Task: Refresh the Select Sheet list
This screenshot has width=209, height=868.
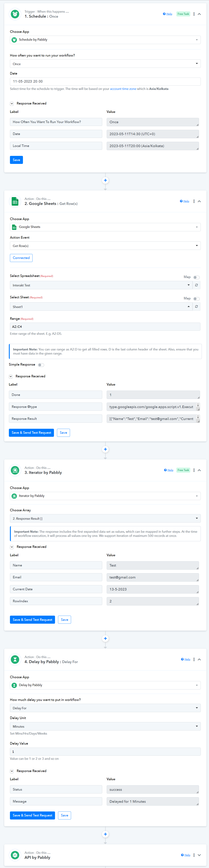Action: tap(197, 307)
